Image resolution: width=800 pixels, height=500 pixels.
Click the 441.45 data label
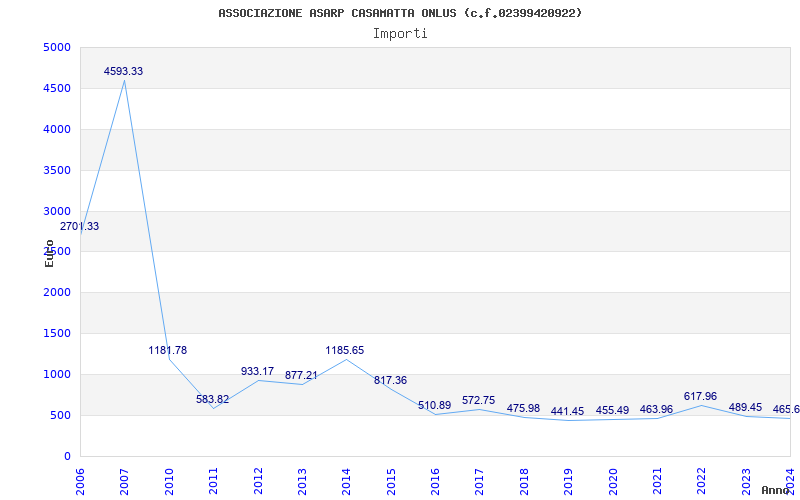(x=567, y=411)
